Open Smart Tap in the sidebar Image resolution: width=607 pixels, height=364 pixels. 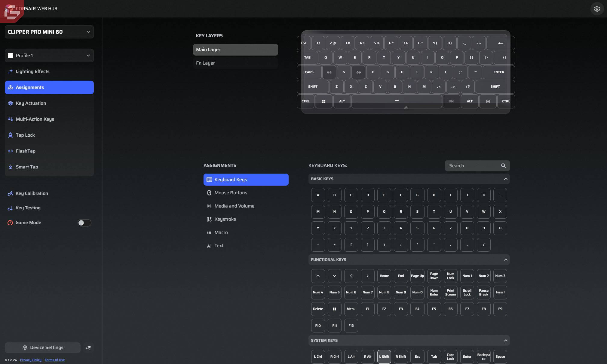point(49,167)
